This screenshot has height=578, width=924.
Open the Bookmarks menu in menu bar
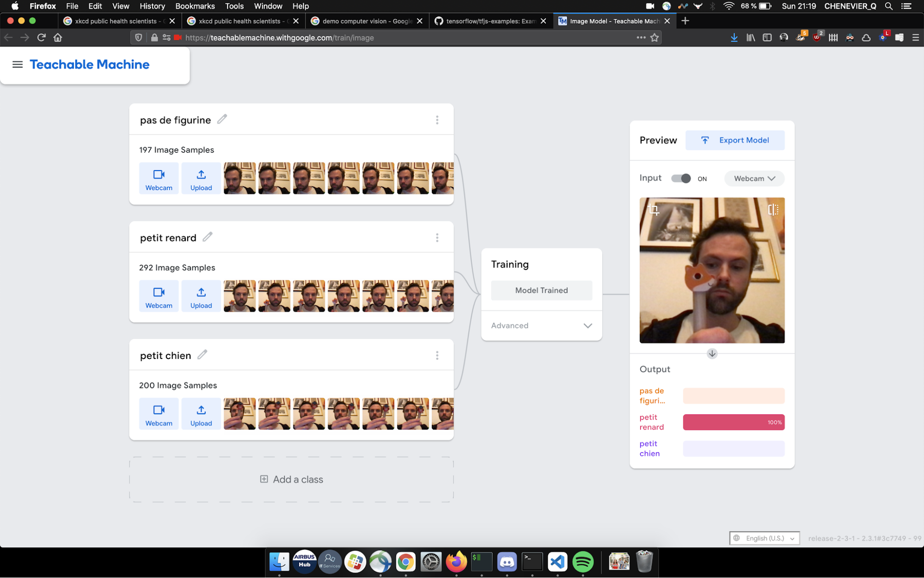tap(195, 6)
